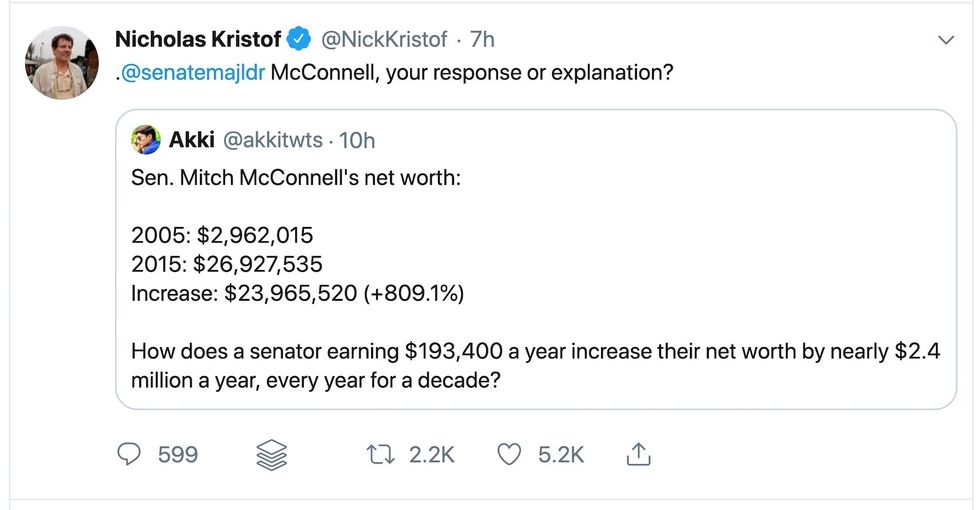Screen dimensions: 980x510
Task: Click the 2.2K retweet count
Action: pos(432,455)
